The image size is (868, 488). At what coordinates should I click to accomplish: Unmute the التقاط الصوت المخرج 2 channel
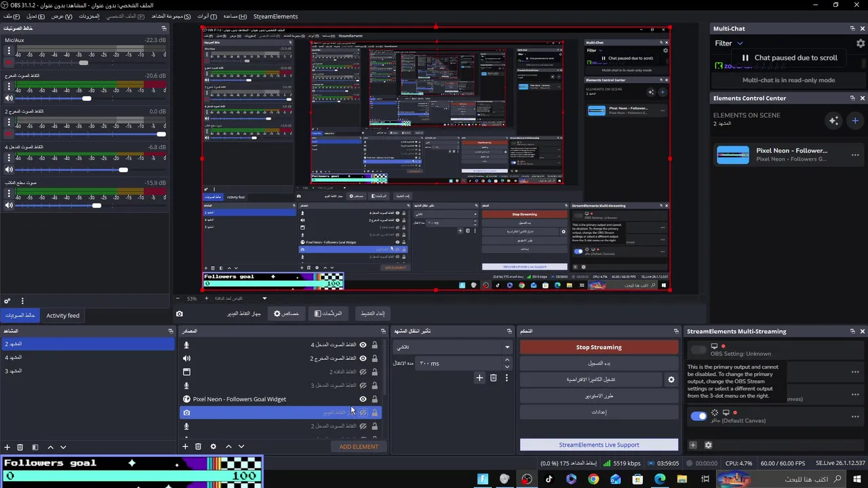click(9, 134)
